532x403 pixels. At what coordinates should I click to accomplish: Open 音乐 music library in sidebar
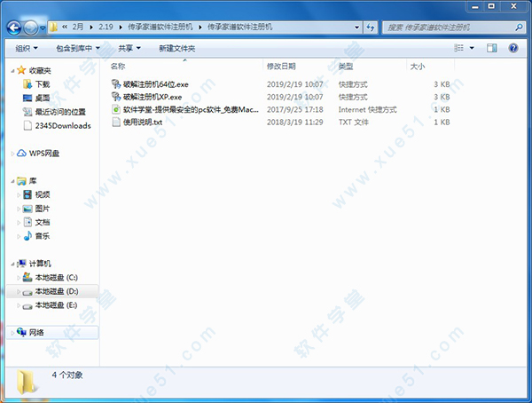[x=27, y=236]
